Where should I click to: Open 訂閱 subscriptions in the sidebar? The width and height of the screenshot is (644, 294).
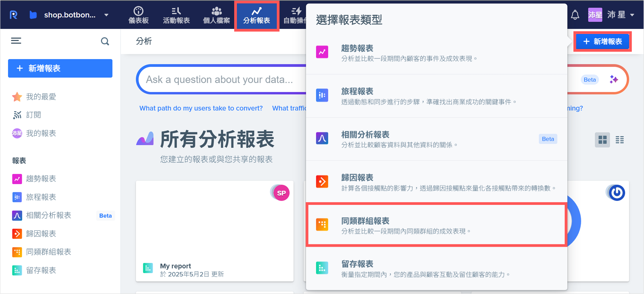tap(27, 115)
